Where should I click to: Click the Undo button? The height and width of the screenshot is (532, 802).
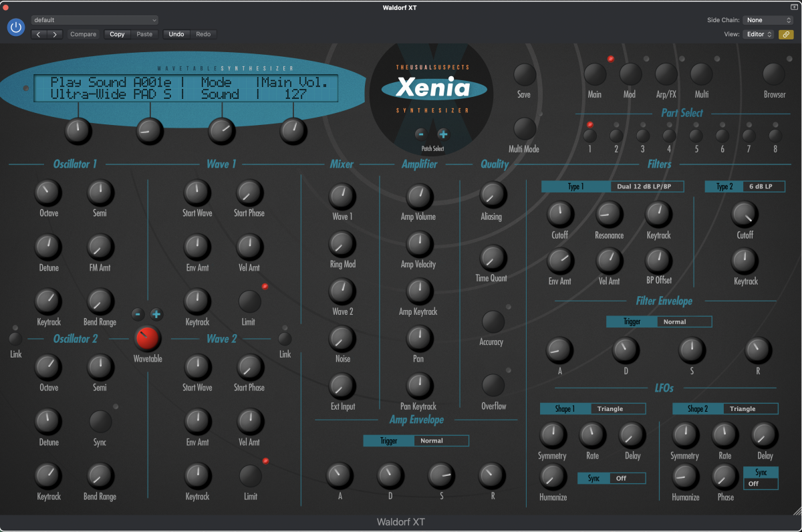pyautogui.click(x=176, y=34)
